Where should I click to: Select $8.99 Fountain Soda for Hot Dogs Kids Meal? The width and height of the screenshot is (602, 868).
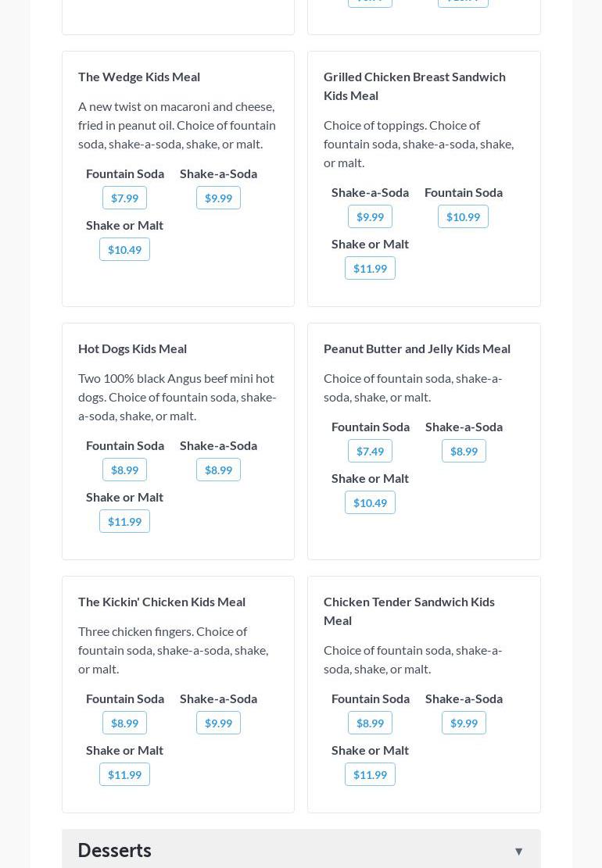click(124, 470)
